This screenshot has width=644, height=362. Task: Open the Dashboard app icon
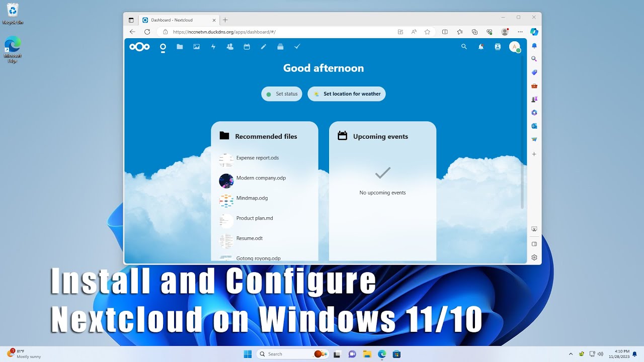[163, 47]
